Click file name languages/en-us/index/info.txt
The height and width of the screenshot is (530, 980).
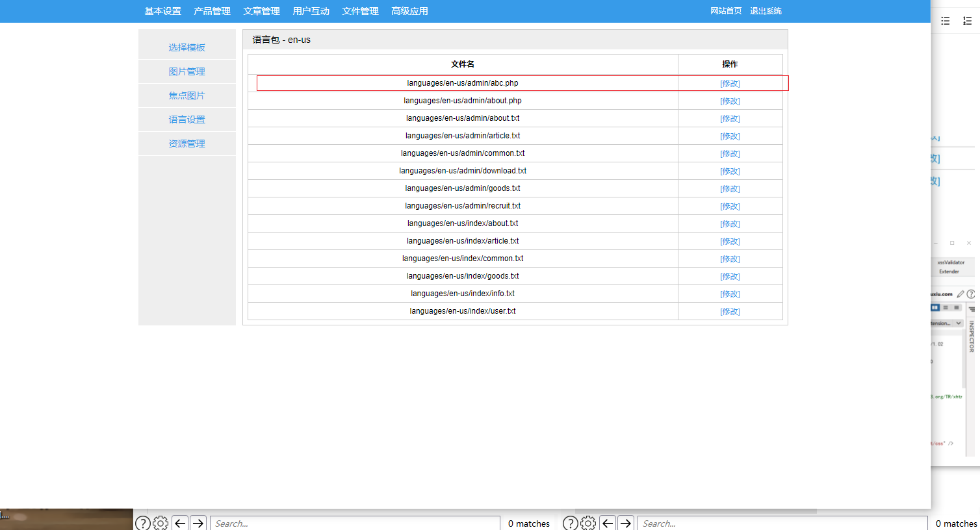(x=463, y=294)
